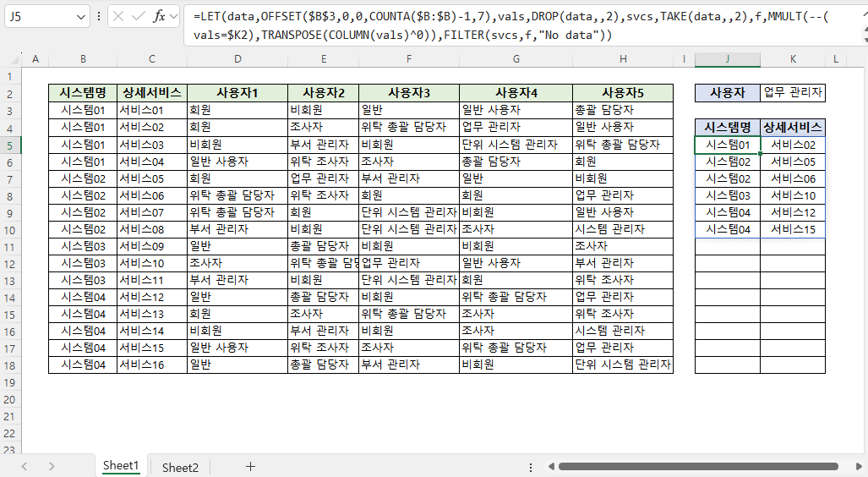Open the Name Box dropdown arrow

tap(81, 17)
